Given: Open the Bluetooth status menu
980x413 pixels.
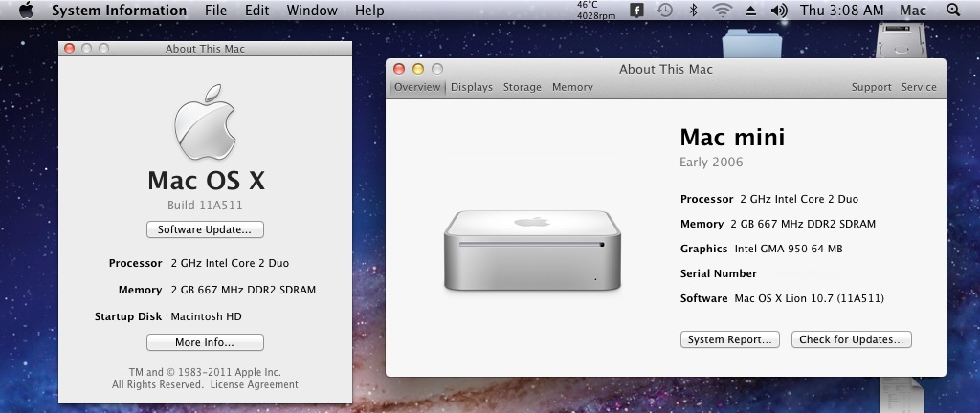Looking at the screenshot, I should pos(693,10).
